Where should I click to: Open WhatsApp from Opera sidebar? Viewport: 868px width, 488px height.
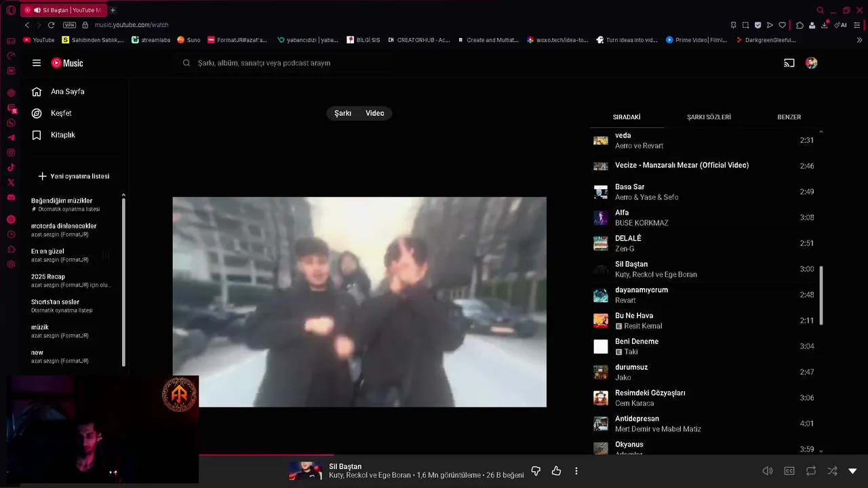coord(11,123)
